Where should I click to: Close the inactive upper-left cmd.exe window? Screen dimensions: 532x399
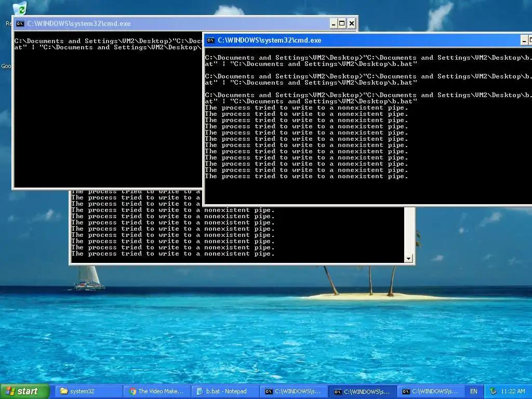352,23
